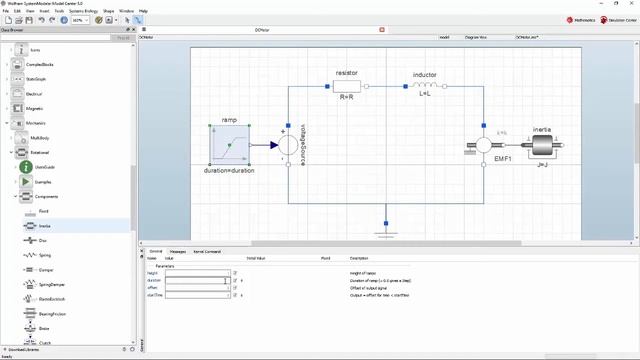Expand the StateGraph tree node

click(7, 79)
